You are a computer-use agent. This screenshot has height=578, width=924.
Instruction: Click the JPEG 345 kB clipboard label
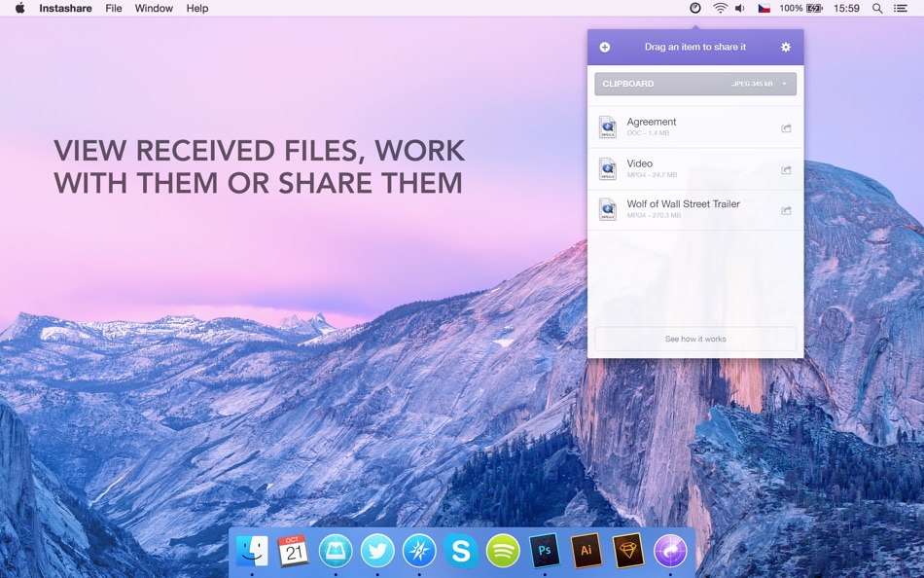[x=753, y=84]
